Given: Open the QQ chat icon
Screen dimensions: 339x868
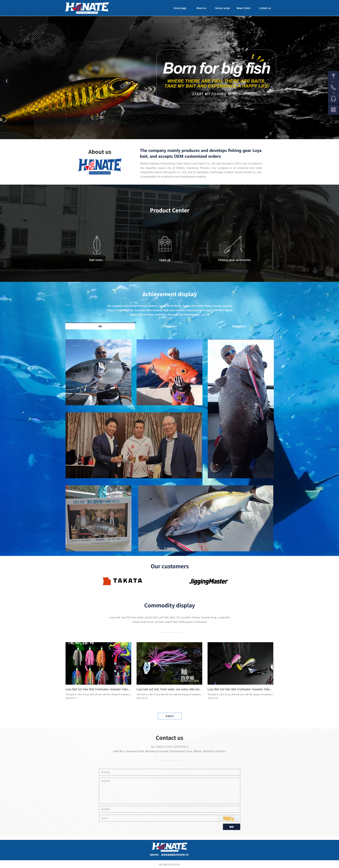Looking at the screenshot, I should (x=333, y=99).
